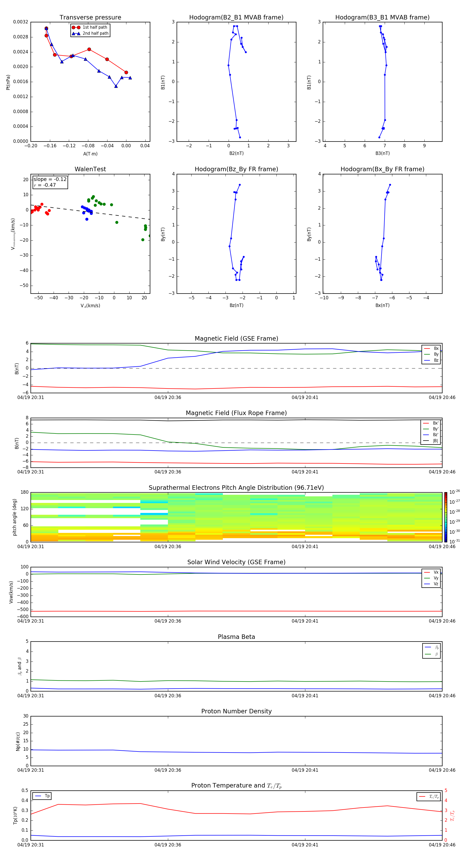Select the "slope = -0.12" annotation
Screen dimensions: 473x868
[x=50, y=179]
